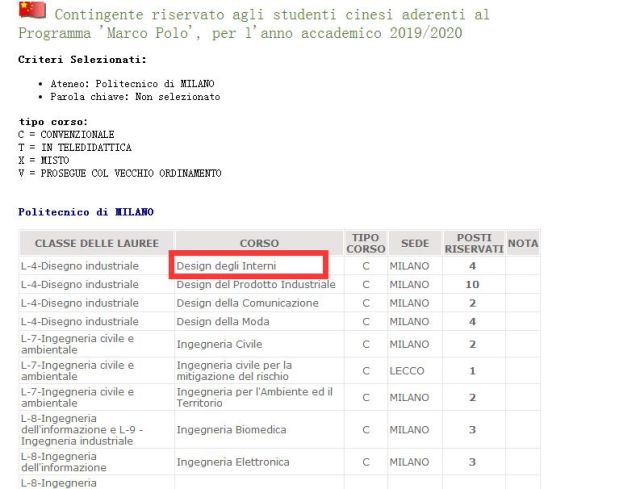Click reserved seats '2' for Design della Comunicazione
This screenshot has height=489, width=640.
472,303
